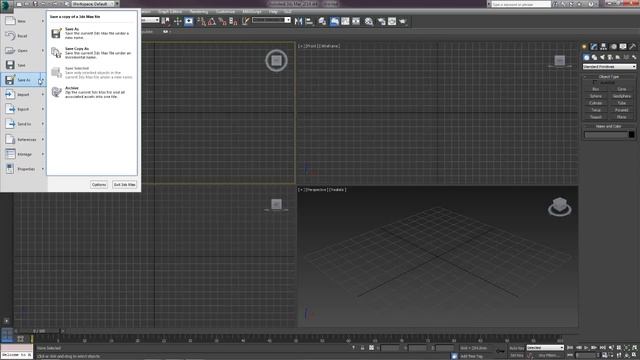Click the Align tool icon
Viewport: 640px width, 360px height.
coord(309,21)
